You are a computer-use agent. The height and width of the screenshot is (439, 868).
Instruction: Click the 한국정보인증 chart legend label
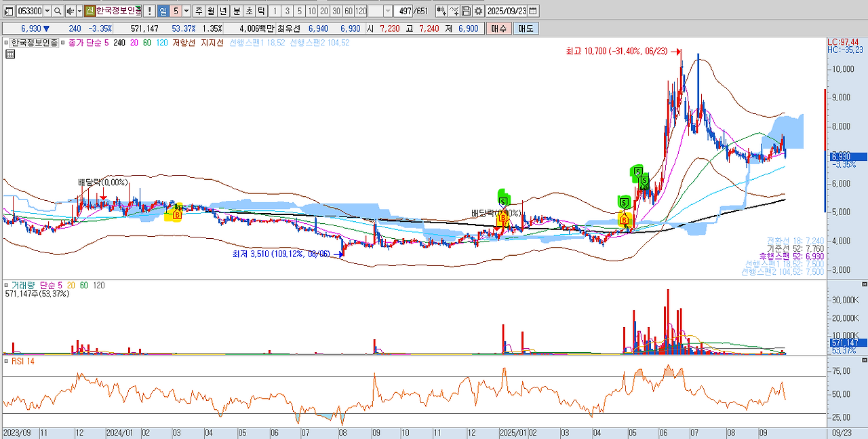tap(34, 42)
